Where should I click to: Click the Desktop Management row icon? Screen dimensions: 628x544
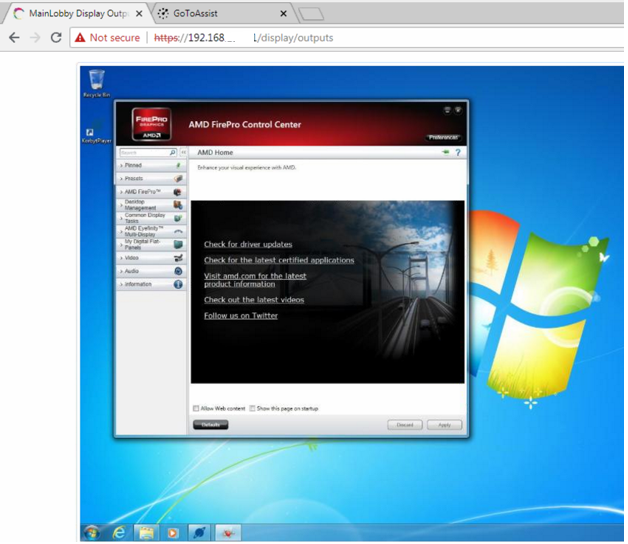pos(178,205)
